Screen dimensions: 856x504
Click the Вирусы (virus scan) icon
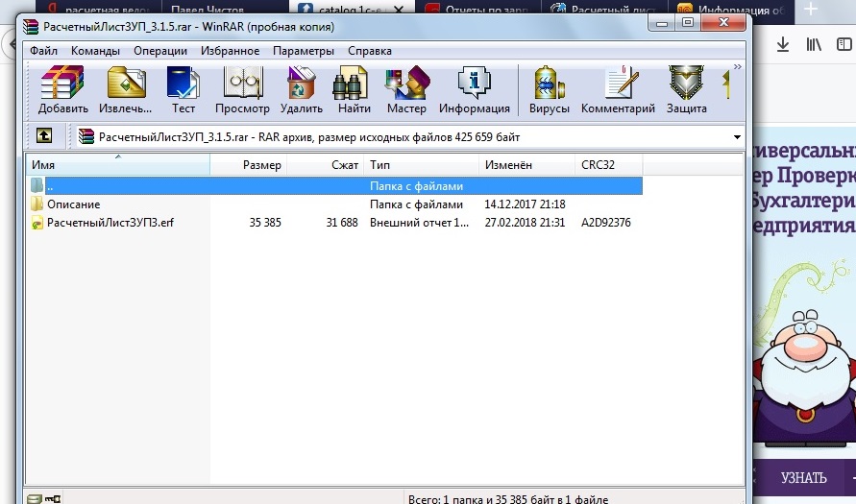tap(550, 89)
